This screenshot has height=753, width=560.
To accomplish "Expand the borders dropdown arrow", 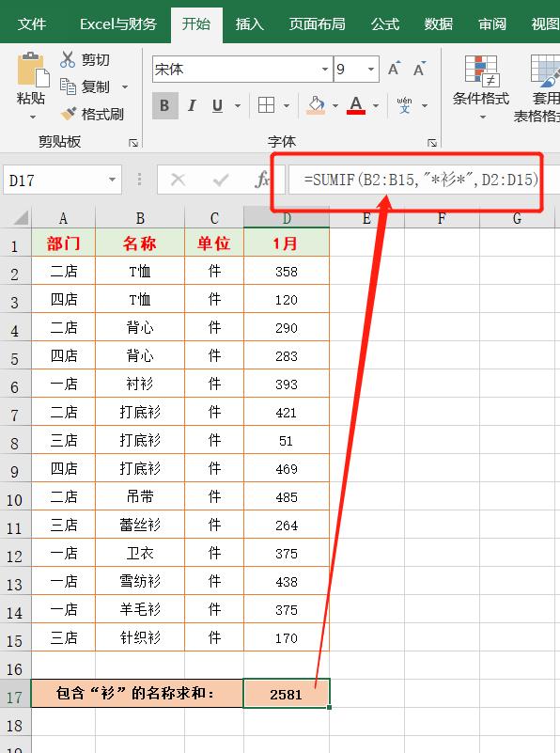I will click(287, 105).
